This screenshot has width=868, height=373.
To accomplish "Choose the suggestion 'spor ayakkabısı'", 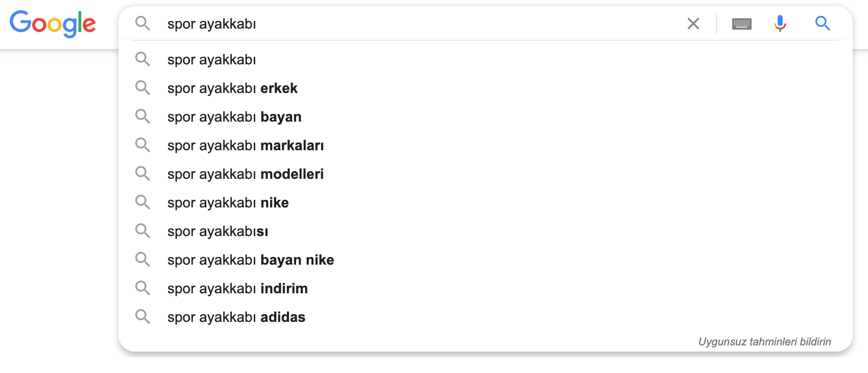I will (x=485, y=231).
